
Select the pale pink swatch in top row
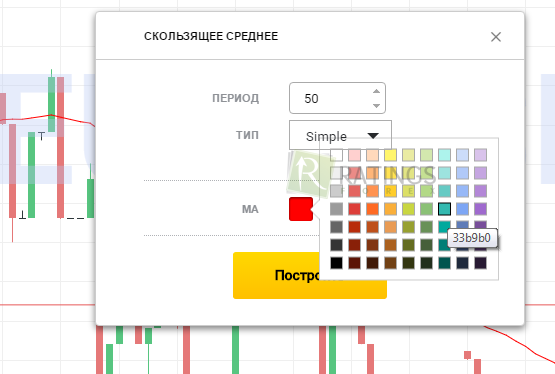pos(354,155)
